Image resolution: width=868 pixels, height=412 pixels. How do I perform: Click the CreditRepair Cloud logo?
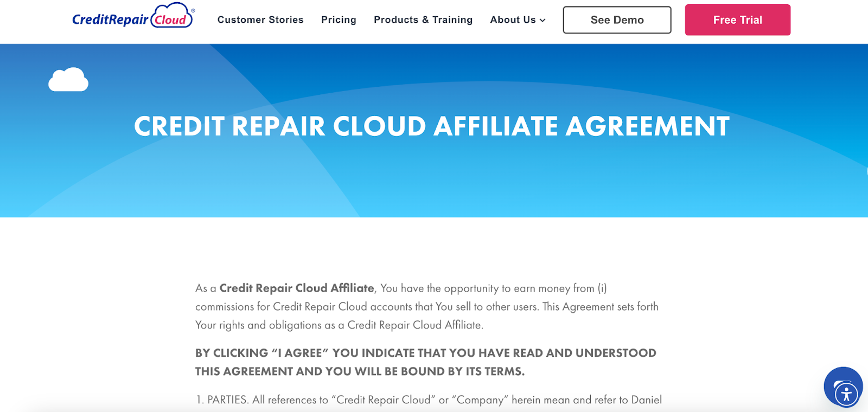(133, 16)
